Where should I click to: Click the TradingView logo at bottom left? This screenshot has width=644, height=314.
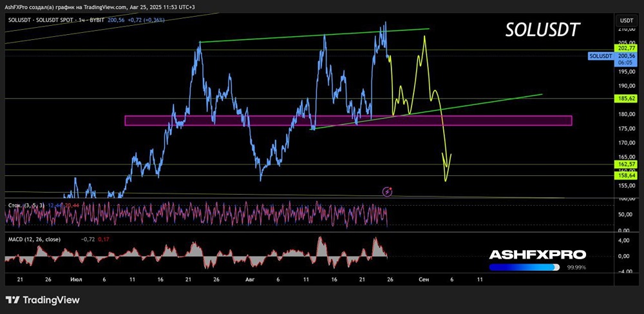[x=43, y=300]
